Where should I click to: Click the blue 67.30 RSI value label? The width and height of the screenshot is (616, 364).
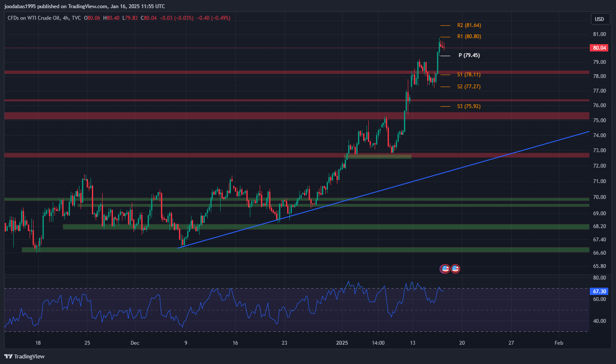click(599, 292)
